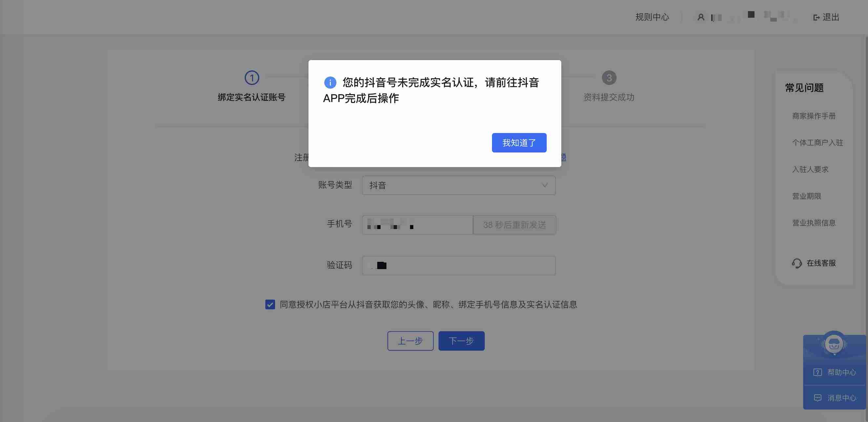The image size is (868, 422).
Task: Select step 1 circle 绑定实名认证账号
Action: 252,78
